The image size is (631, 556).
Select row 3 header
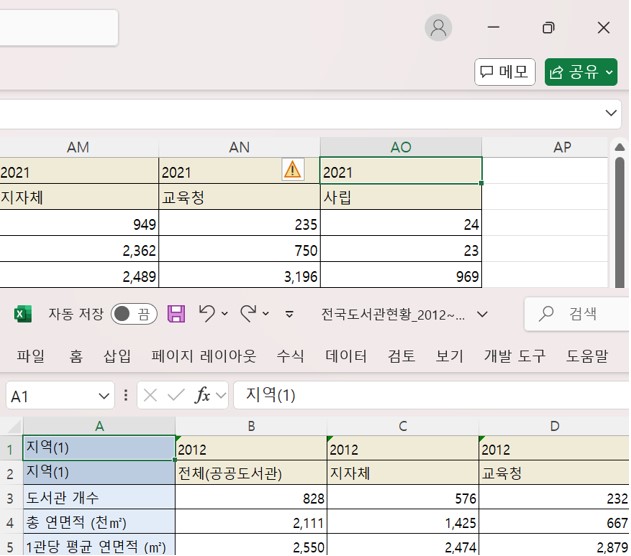11,498
